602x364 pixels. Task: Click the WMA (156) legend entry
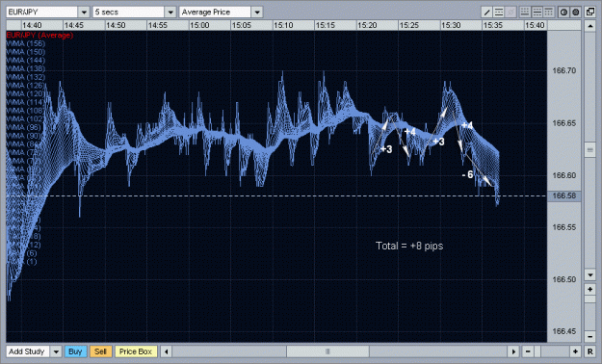tap(26, 43)
